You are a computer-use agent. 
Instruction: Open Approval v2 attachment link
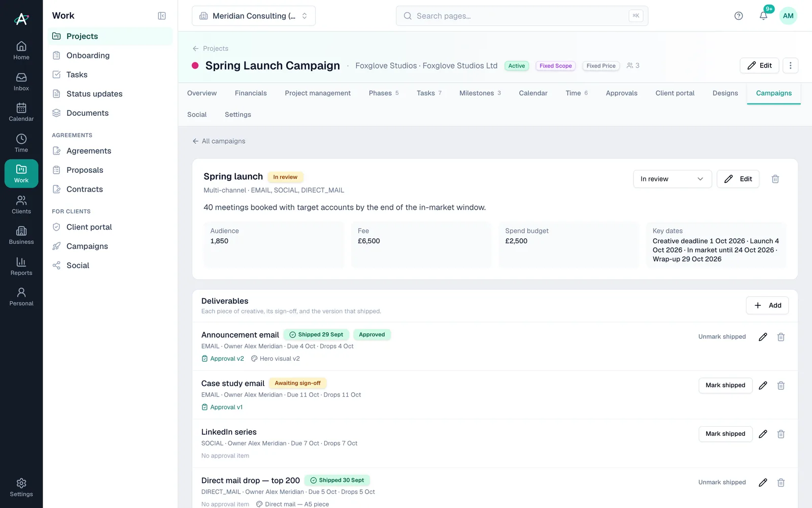[x=223, y=359]
